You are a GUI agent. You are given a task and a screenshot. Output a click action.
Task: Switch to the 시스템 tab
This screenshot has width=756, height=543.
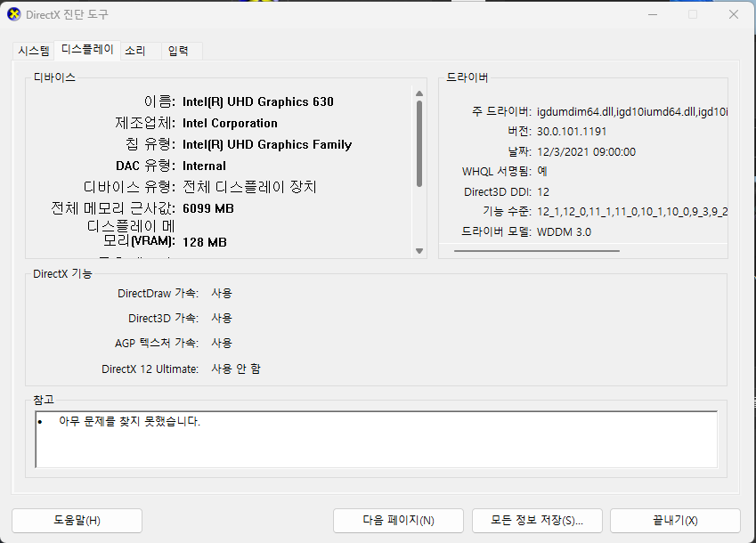[x=34, y=51]
